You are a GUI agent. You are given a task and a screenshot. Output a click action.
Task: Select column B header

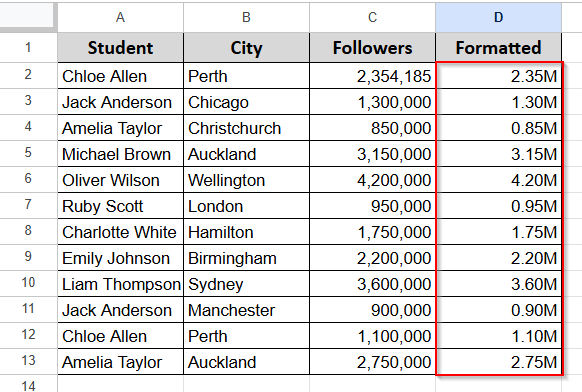[x=246, y=17]
